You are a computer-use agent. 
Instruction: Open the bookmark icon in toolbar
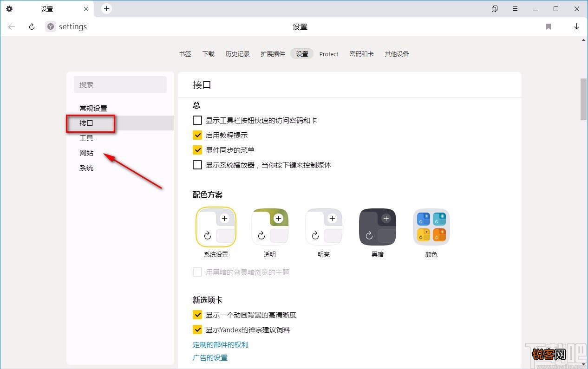[549, 27]
